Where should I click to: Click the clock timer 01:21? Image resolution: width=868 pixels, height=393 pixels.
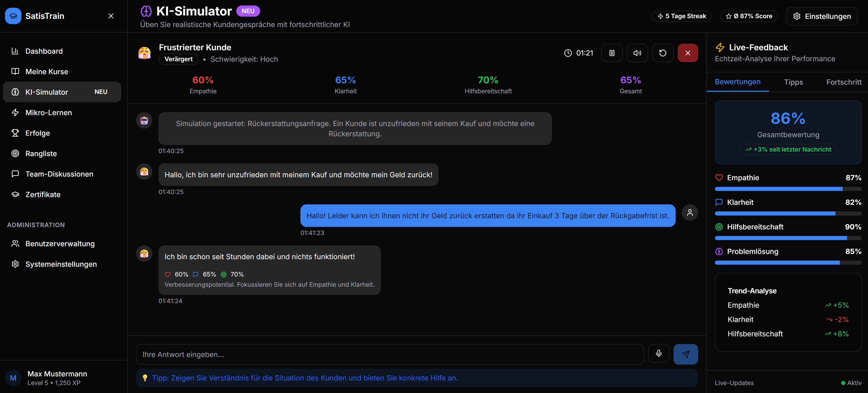tap(579, 53)
